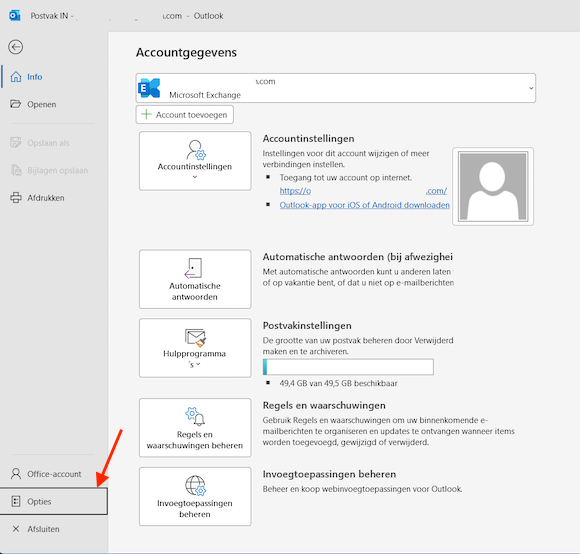Click the green plus icon for adding account
The height and width of the screenshot is (554, 580).
coord(146,114)
